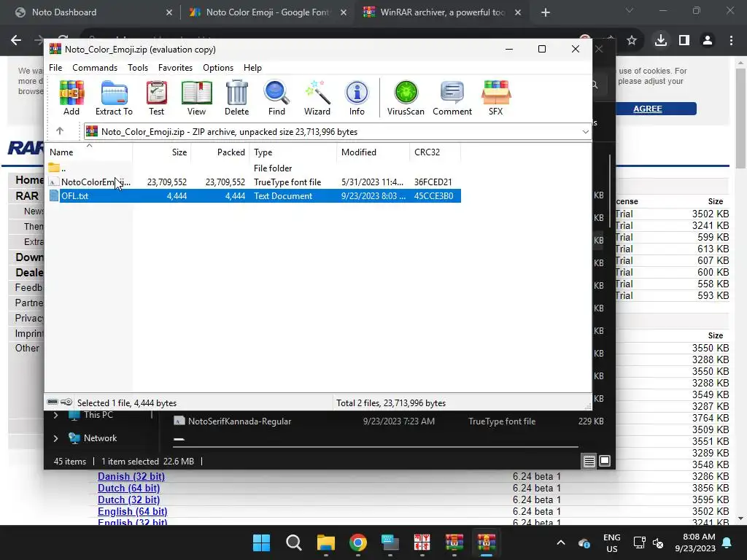Open Dutch (32 bit) download link
This screenshot has height=560, width=747.
128,499
